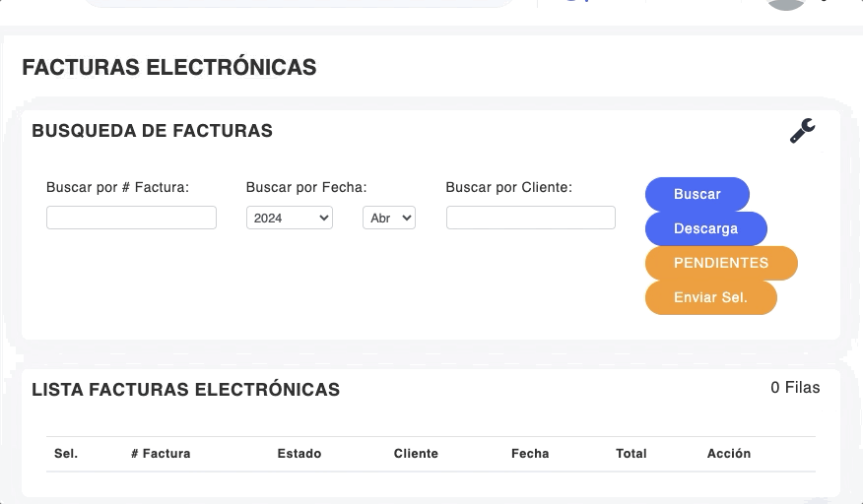The image size is (863, 504).
Task: Click the Enviar Sel. button
Action: pos(710,297)
